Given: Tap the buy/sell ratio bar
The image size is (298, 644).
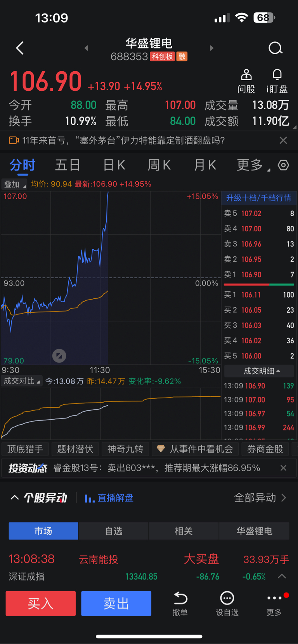Looking at the screenshot, I should pos(259,284).
